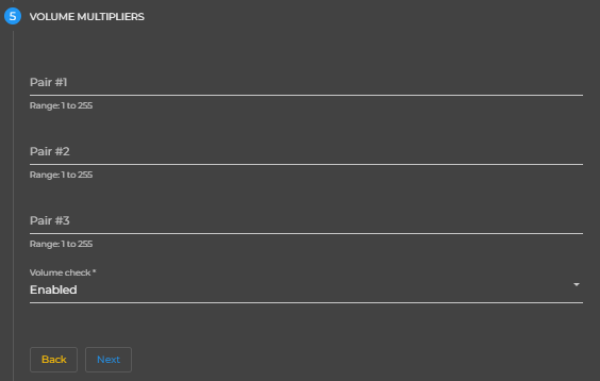Click the underline of Volume check select
600x381 pixels.
pos(306,303)
